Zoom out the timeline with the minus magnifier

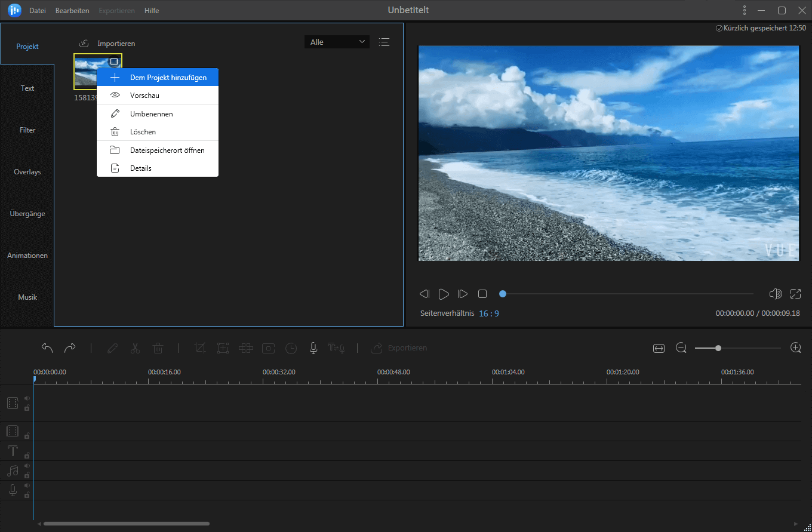pyautogui.click(x=681, y=348)
